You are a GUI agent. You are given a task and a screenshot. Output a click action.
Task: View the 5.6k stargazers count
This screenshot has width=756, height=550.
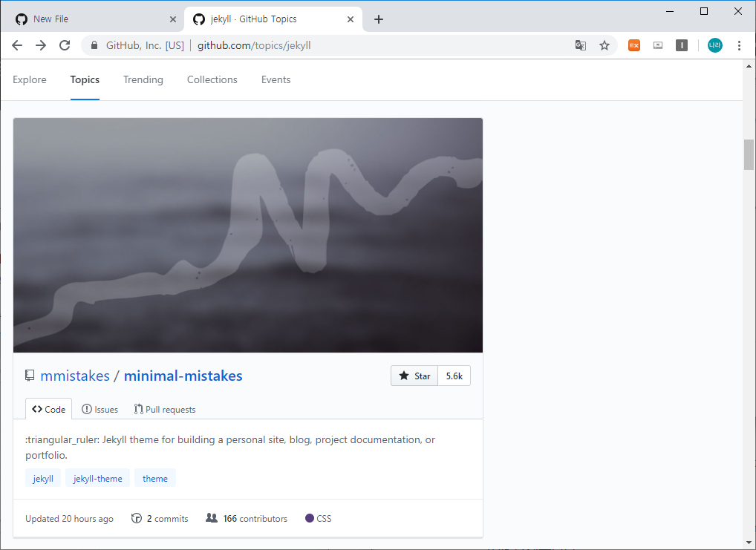click(454, 376)
